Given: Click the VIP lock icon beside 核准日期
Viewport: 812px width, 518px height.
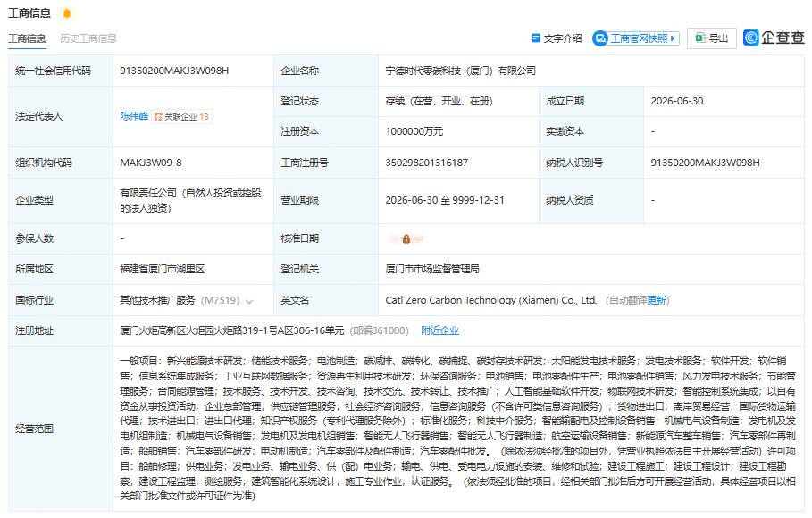Looking at the screenshot, I should 406,238.
